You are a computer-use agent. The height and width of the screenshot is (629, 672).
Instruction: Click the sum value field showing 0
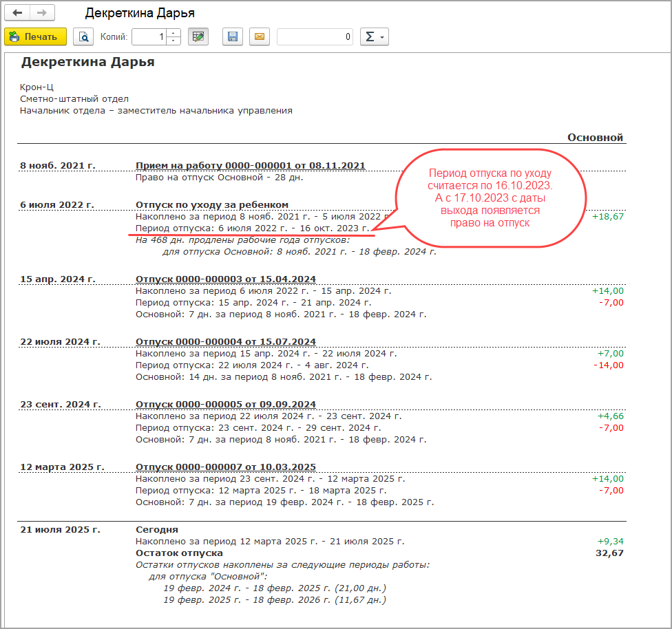(x=315, y=37)
